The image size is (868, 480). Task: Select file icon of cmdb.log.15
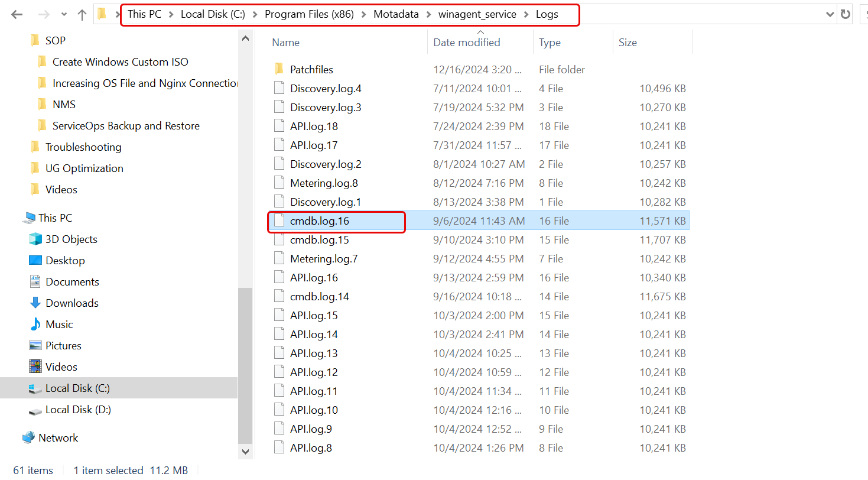(x=279, y=240)
